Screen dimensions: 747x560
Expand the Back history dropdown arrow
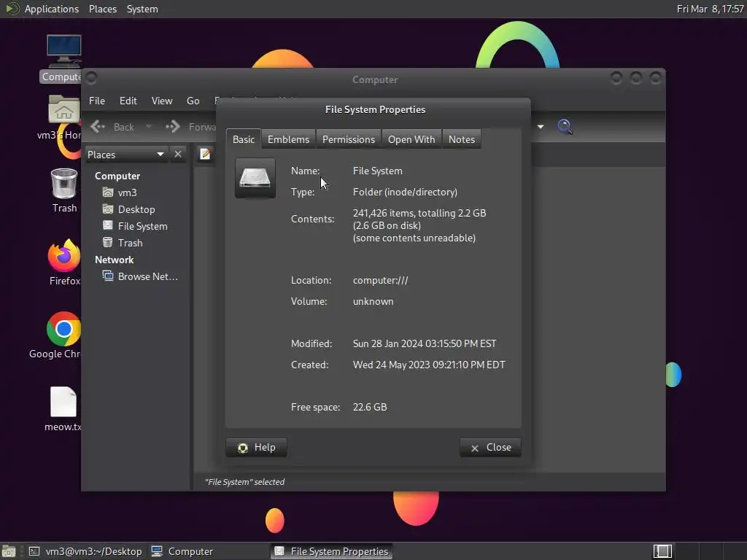click(x=149, y=127)
